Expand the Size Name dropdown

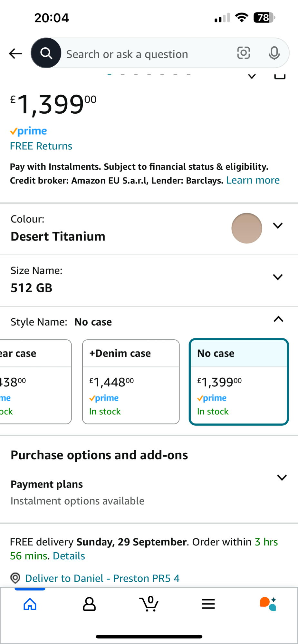coord(278,277)
